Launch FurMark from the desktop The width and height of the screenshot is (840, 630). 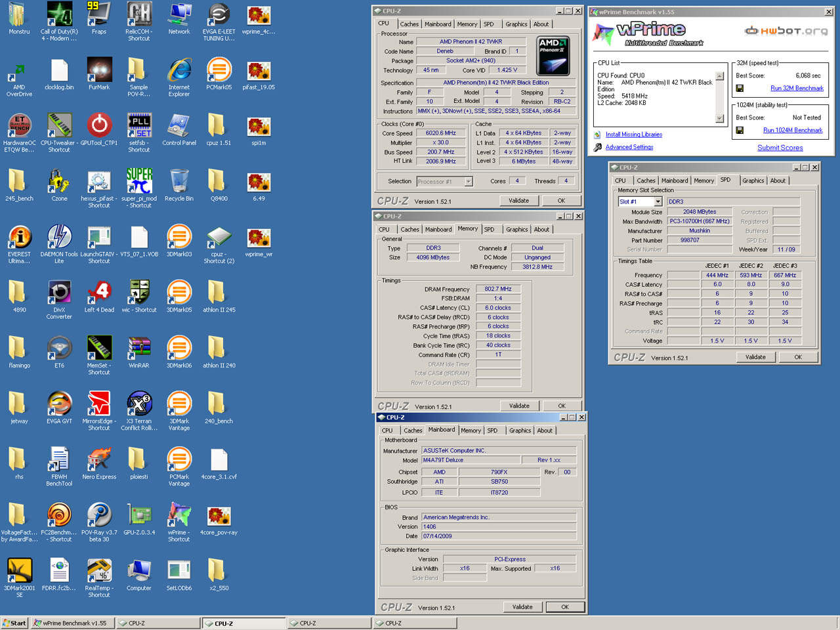click(99, 73)
